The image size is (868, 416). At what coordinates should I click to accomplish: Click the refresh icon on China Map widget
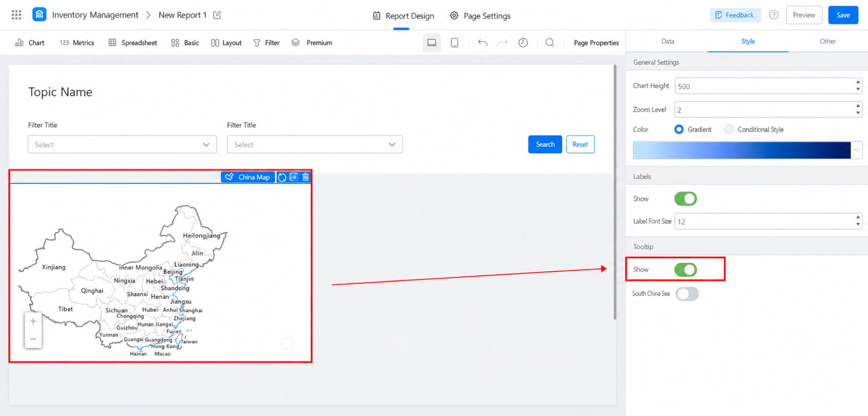[282, 177]
